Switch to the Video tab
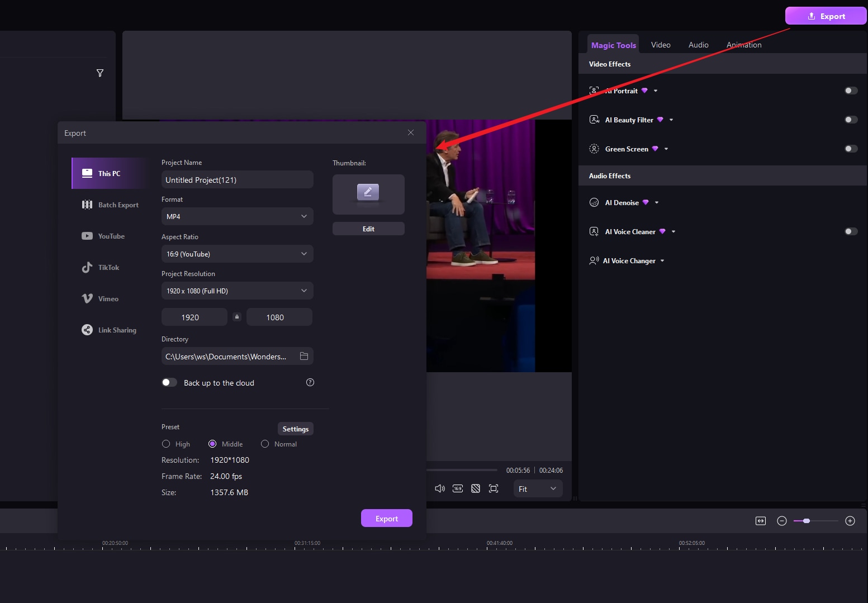 click(x=661, y=45)
